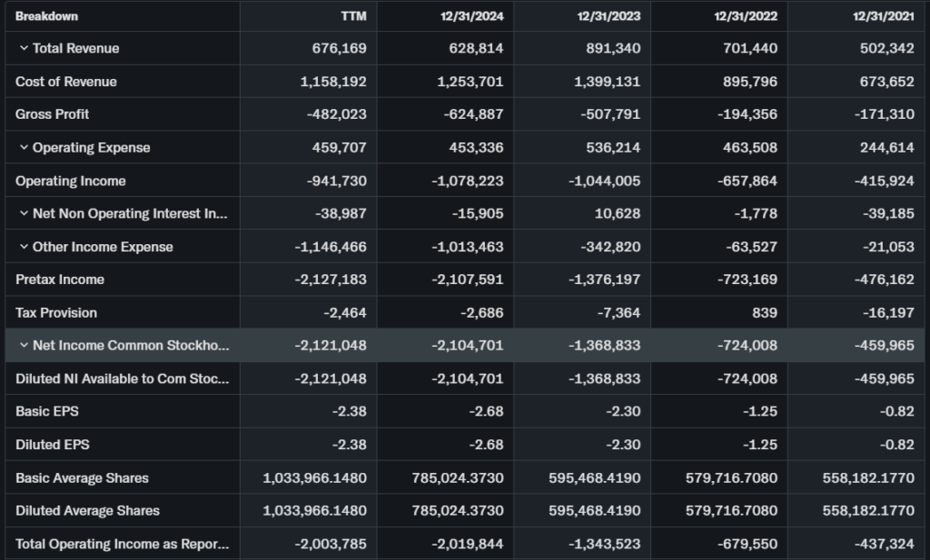Select the 12/31/2024 column header
The height and width of the screenshot is (560, 930).
click(x=473, y=16)
